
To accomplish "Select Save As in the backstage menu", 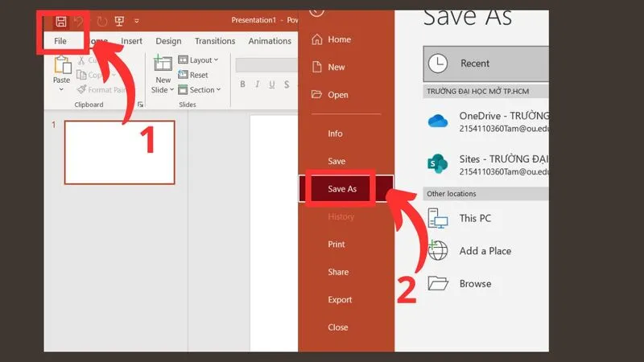I will tap(346, 189).
